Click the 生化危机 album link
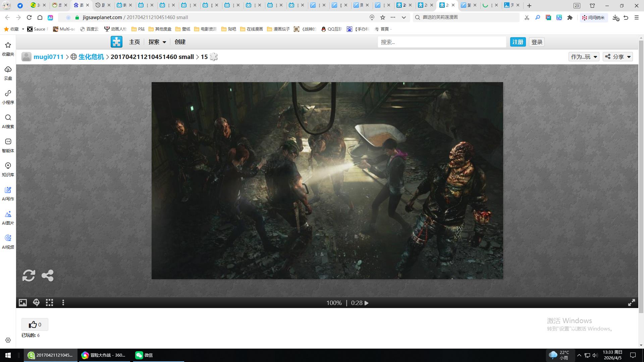The image size is (644, 362). point(91,57)
